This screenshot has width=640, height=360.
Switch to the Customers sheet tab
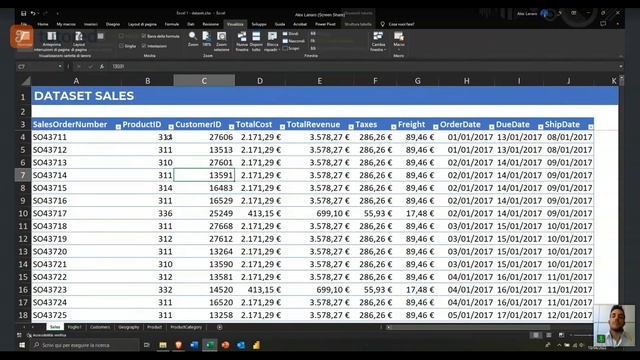coord(100,327)
